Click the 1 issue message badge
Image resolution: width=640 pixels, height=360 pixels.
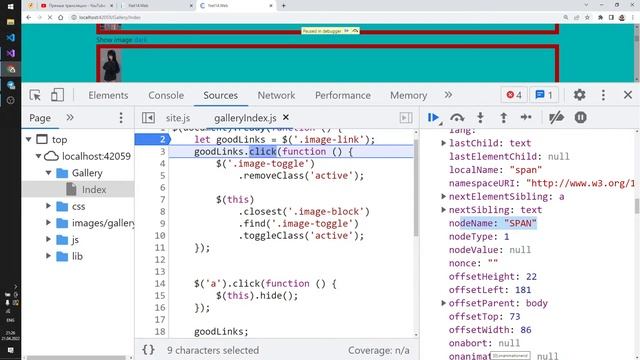[x=544, y=95]
